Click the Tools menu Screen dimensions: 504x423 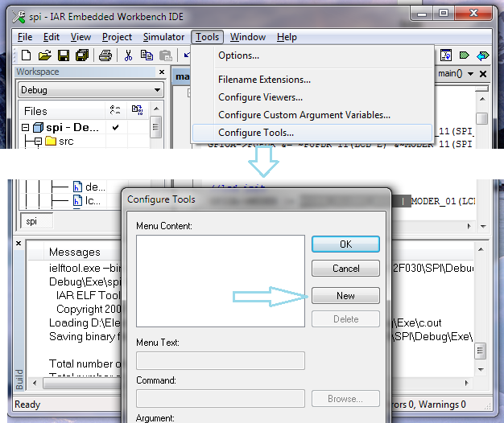coord(208,37)
